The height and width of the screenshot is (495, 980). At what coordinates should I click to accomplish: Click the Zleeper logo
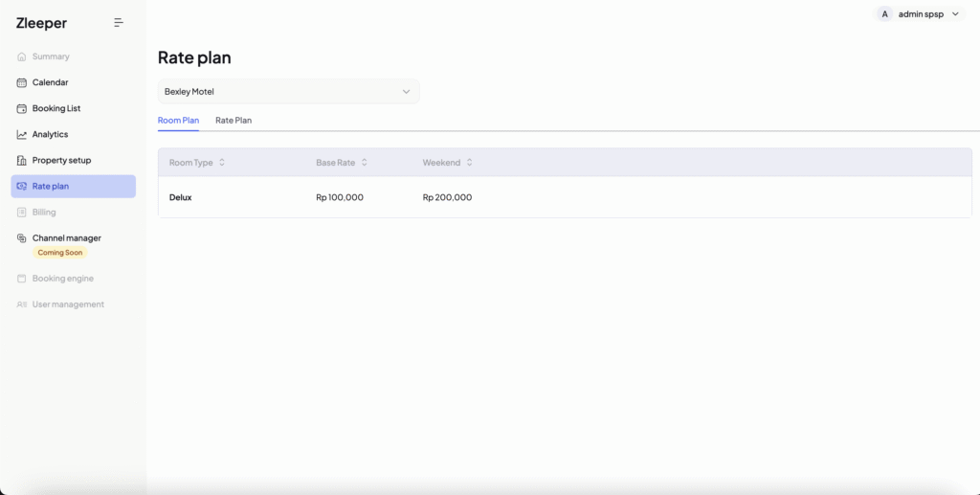click(41, 23)
